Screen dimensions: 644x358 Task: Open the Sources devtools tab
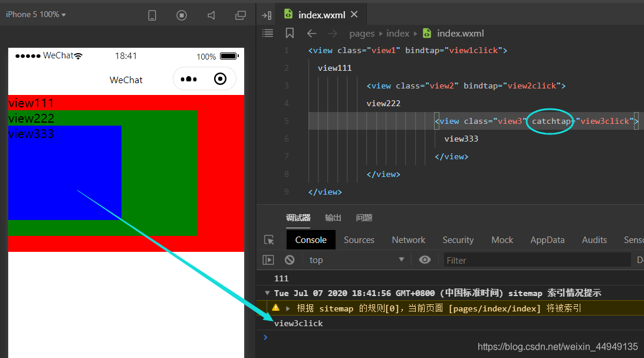(x=359, y=240)
